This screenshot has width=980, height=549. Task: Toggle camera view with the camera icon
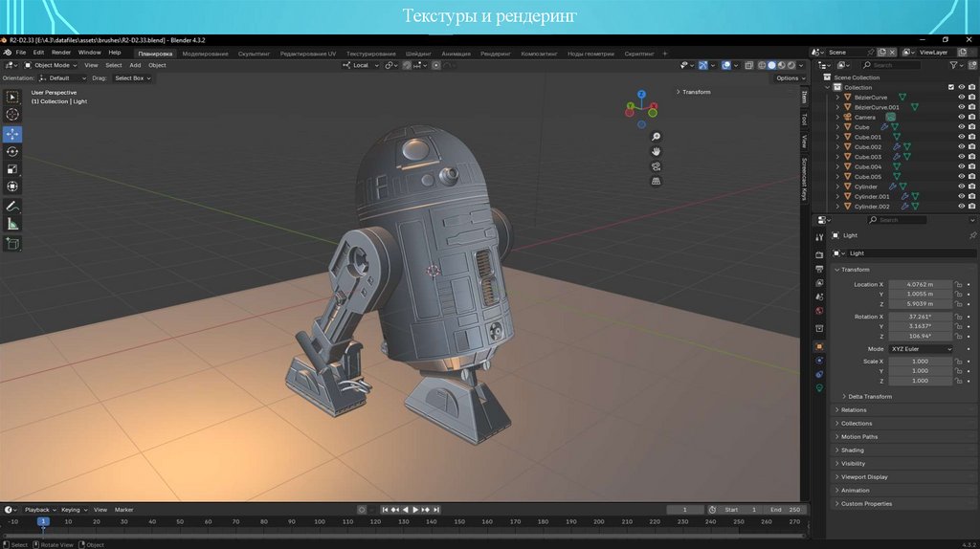[x=656, y=165]
